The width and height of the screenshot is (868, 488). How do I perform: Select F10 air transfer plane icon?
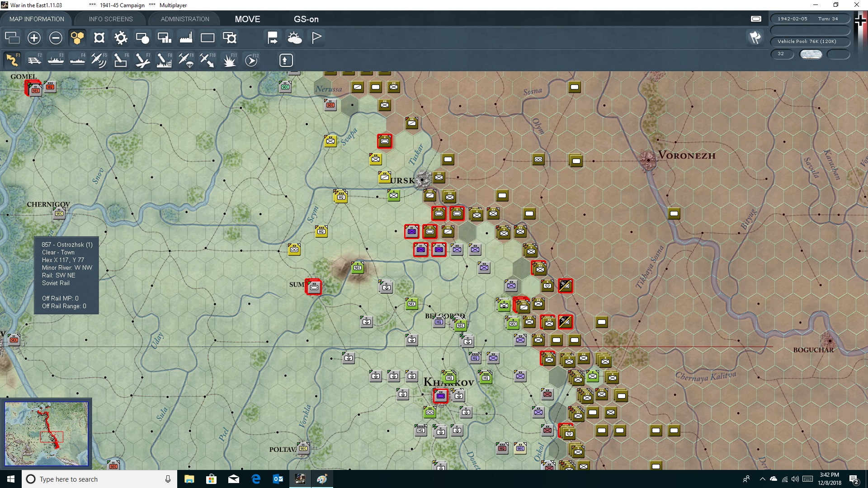[208, 60]
